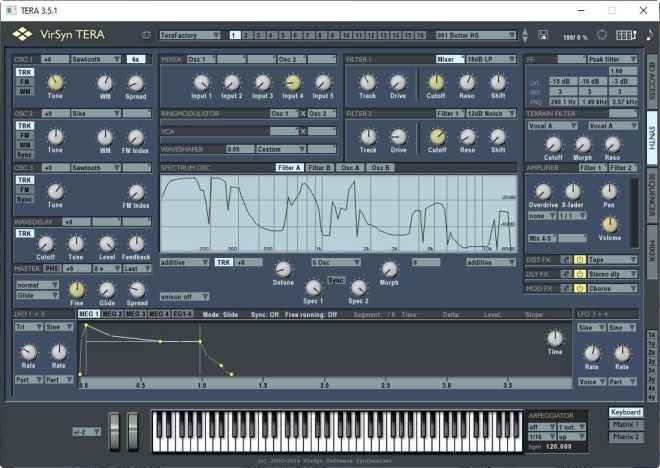
Task: Open Filter 2 12dB Notch type dropdown
Action: [491, 113]
